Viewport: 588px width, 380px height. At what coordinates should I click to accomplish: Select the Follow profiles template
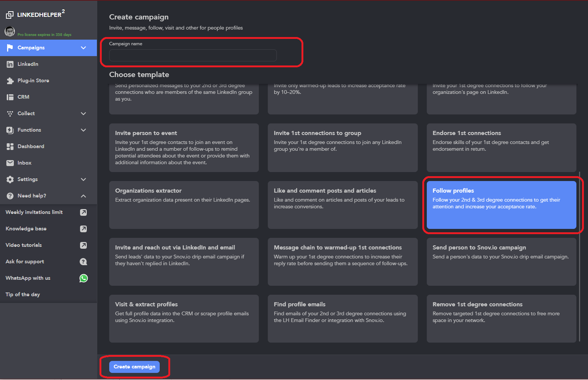click(x=502, y=205)
